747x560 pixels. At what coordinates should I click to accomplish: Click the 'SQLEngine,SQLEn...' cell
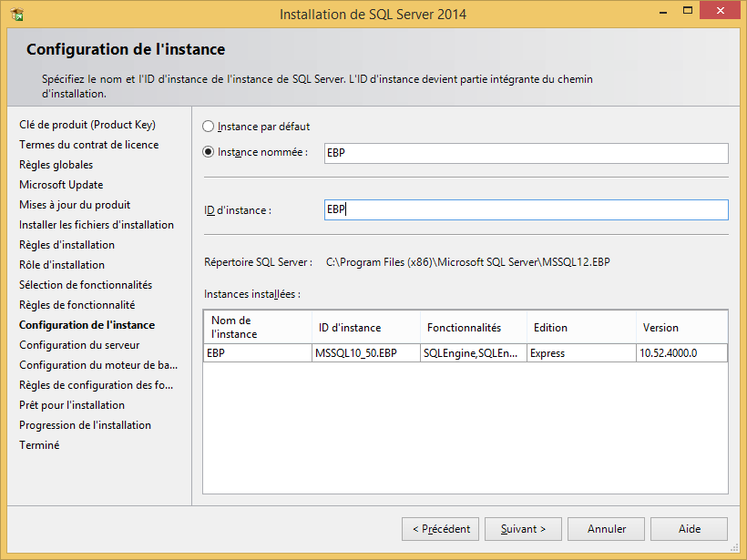tap(474, 353)
